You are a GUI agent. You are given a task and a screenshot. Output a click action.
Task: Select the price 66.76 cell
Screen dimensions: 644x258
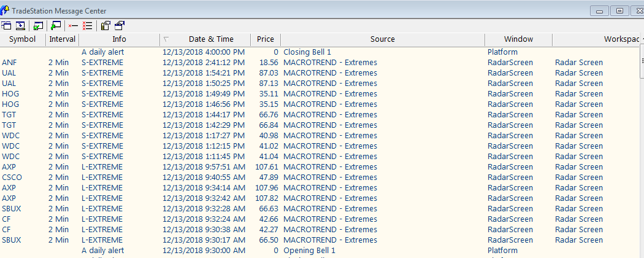269,115
